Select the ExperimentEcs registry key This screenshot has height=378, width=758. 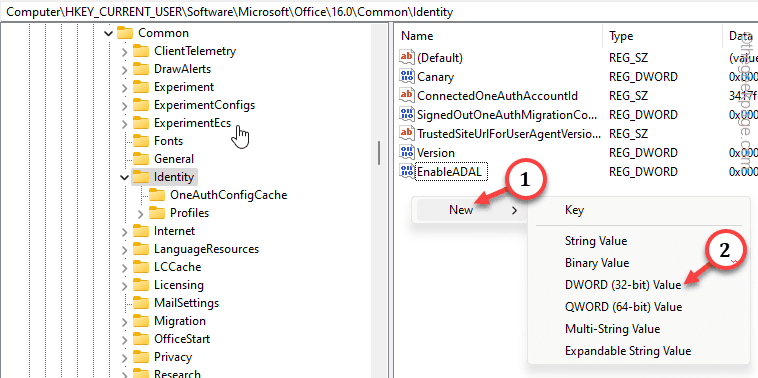(x=192, y=123)
